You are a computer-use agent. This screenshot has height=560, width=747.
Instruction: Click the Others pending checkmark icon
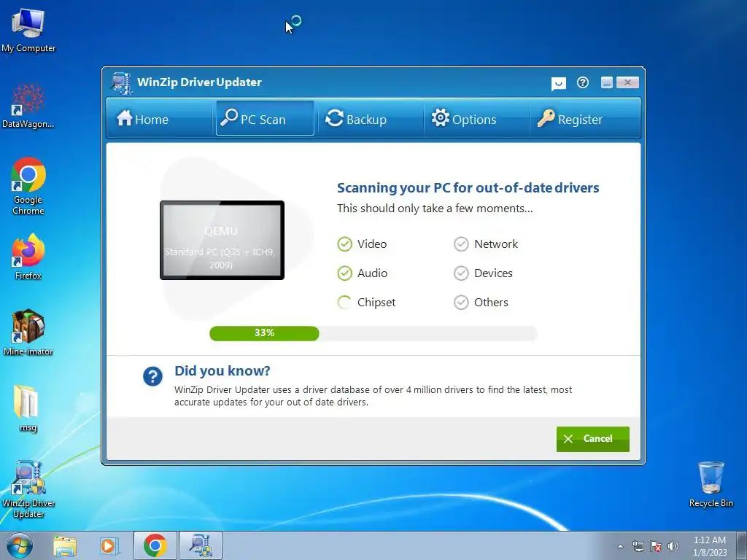pos(461,303)
